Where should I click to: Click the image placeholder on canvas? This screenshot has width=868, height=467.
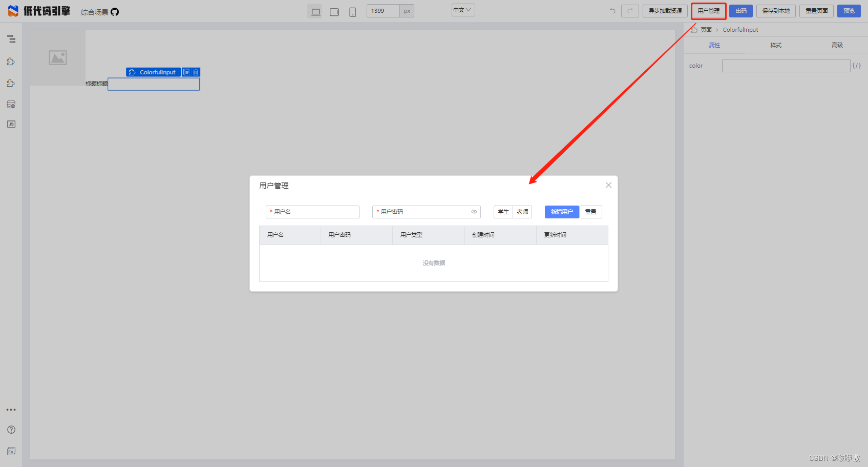pyautogui.click(x=58, y=57)
